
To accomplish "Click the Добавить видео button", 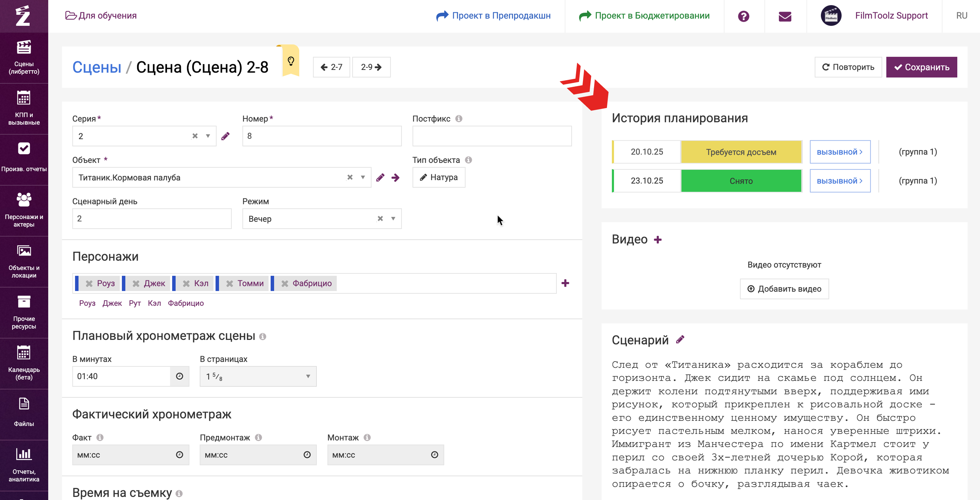I will coord(784,289).
